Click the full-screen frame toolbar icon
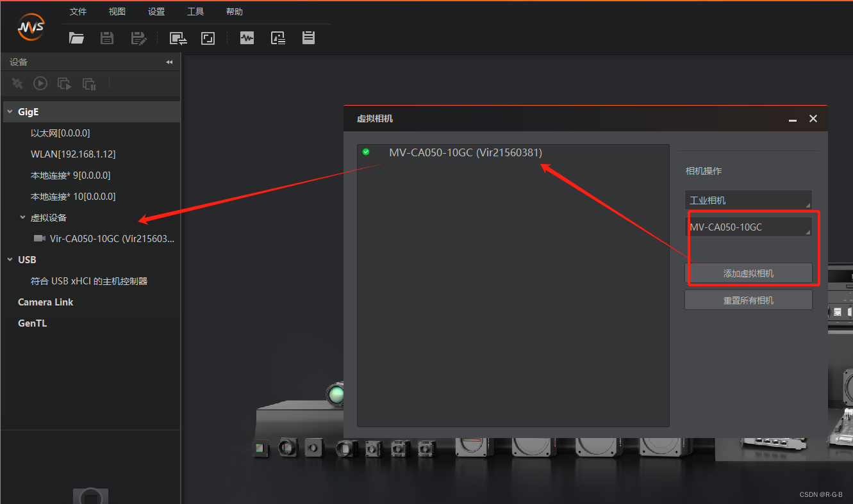This screenshot has width=853, height=504. [208, 38]
